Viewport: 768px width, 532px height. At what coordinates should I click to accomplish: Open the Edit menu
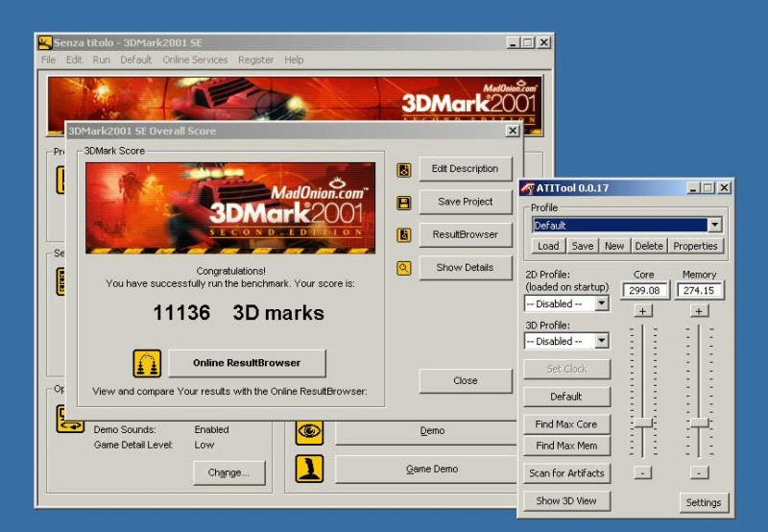tap(74, 60)
